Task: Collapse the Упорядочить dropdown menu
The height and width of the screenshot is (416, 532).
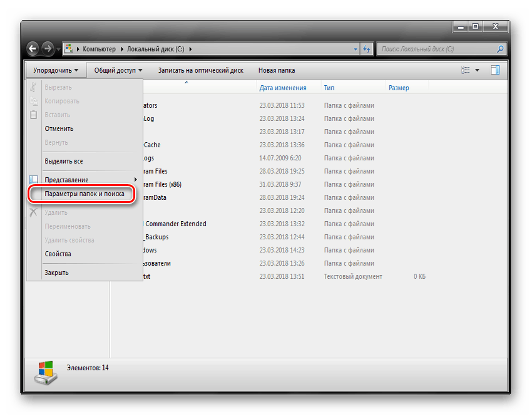Action: [x=56, y=70]
